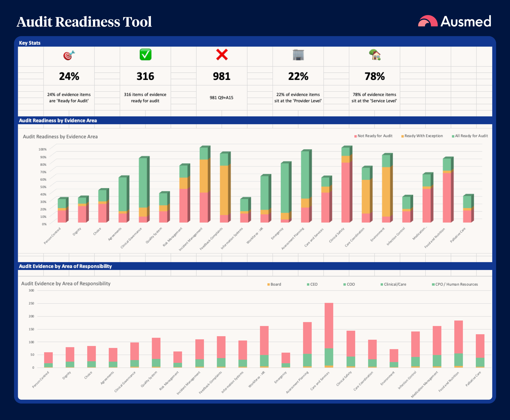Click the Palliative Care bar in the responsibility chart

pyautogui.click(x=480, y=351)
